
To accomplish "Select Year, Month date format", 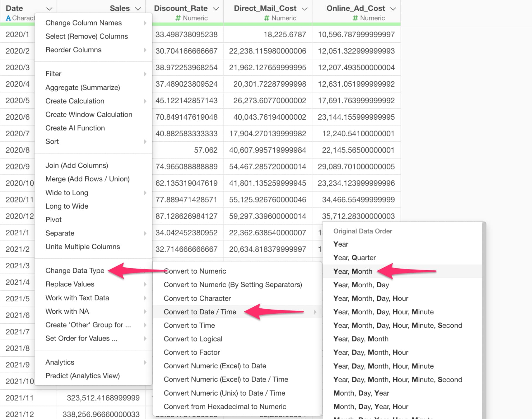I will 353,271.
